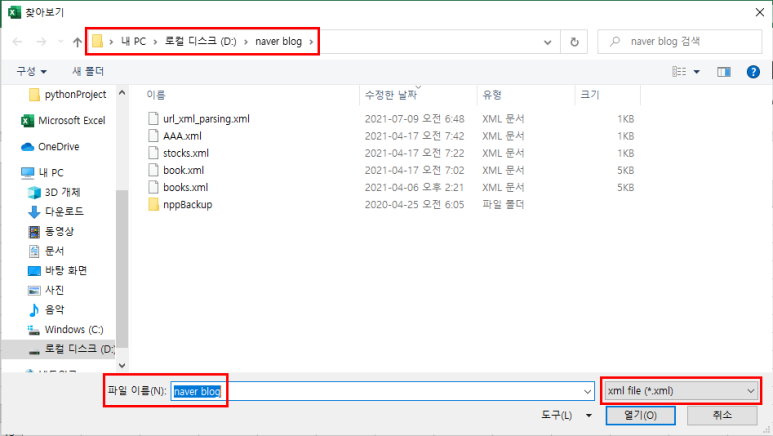Open view options dropdown arrow
The height and width of the screenshot is (436, 773).
[x=697, y=72]
